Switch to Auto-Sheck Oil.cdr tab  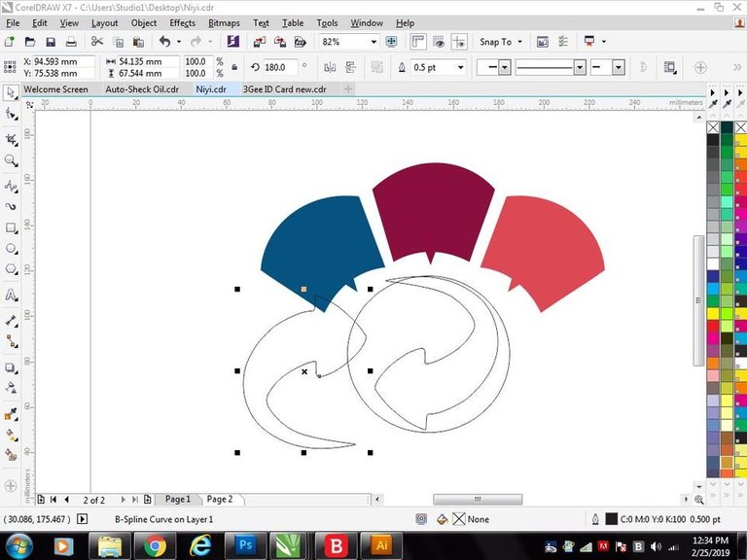pyautogui.click(x=142, y=89)
